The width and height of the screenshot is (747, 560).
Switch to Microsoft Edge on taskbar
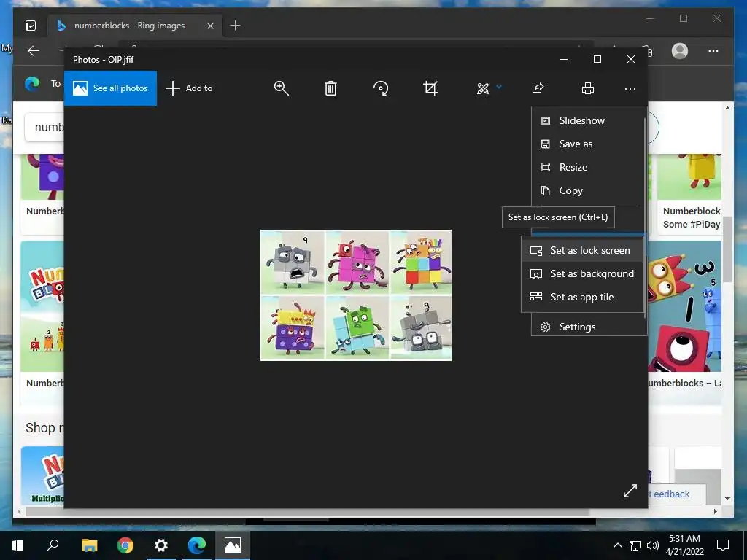197,545
